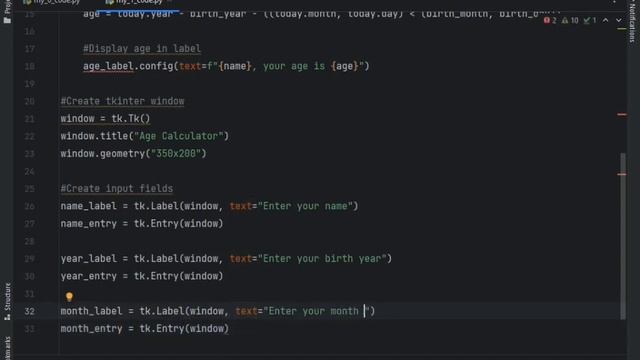This screenshot has height=360, width=640.
Task: Click the yellow light bulb quick-fix icon
Action: point(69,297)
